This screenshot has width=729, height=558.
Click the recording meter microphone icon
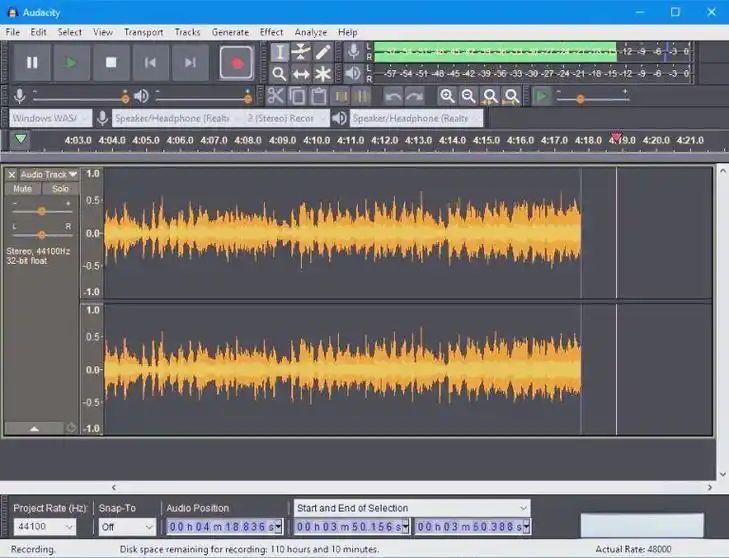(353, 52)
